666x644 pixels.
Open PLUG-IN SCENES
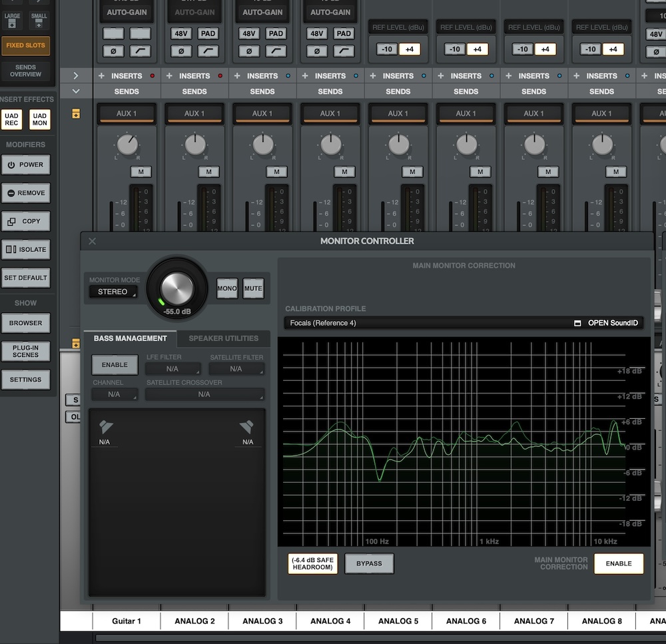[x=26, y=352]
